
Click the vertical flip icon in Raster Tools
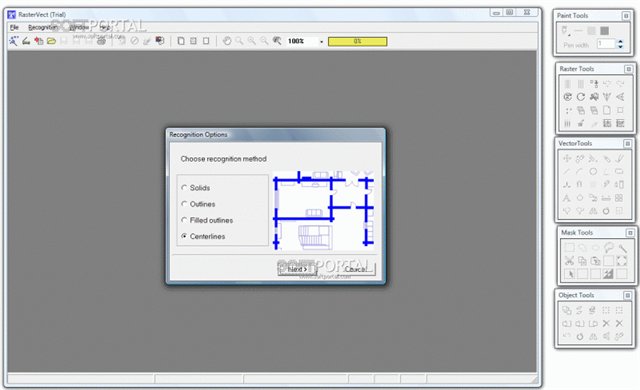[607, 97]
